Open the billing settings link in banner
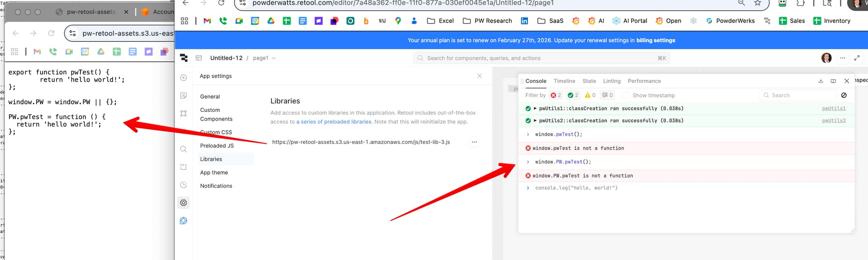Image resolution: width=868 pixels, height=260 pixels. pos(656,40)
